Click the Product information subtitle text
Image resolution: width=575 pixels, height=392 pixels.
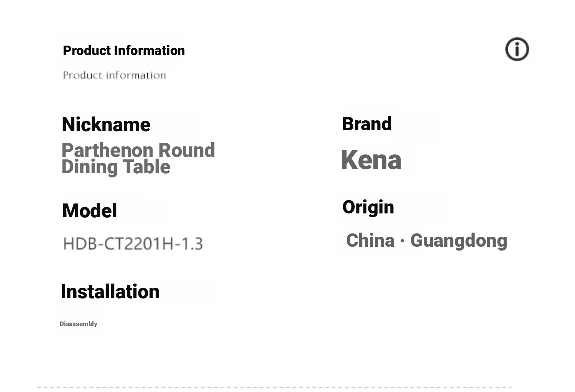pyautogui.click(x=114, y=75)
